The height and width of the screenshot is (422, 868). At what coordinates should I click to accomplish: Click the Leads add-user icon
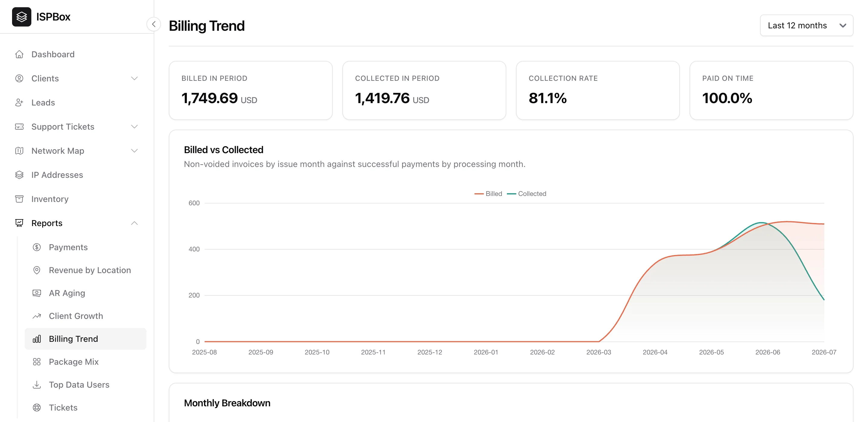point(19,102)
